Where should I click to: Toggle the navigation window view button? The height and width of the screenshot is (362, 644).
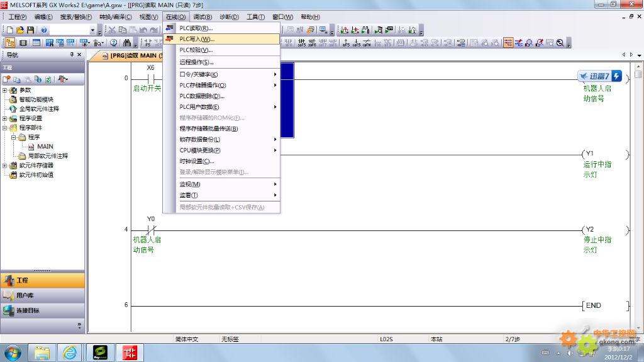click(11, 43)
